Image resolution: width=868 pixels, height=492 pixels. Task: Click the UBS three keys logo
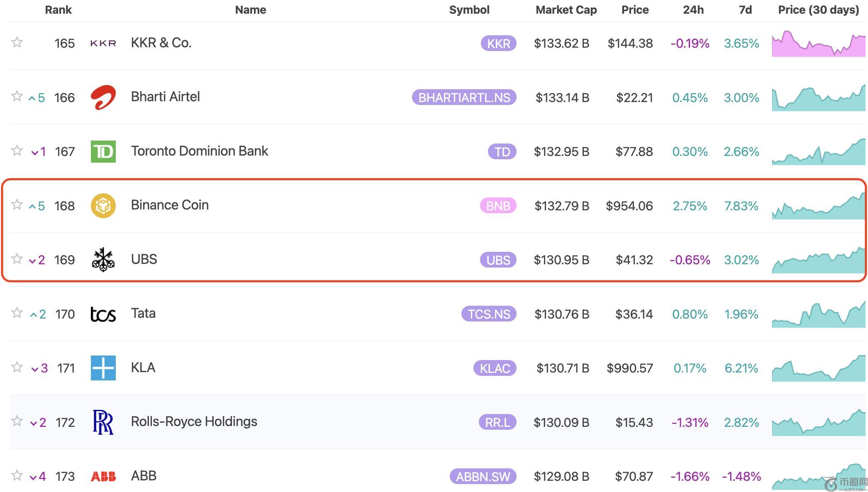[x=103, y=260]
